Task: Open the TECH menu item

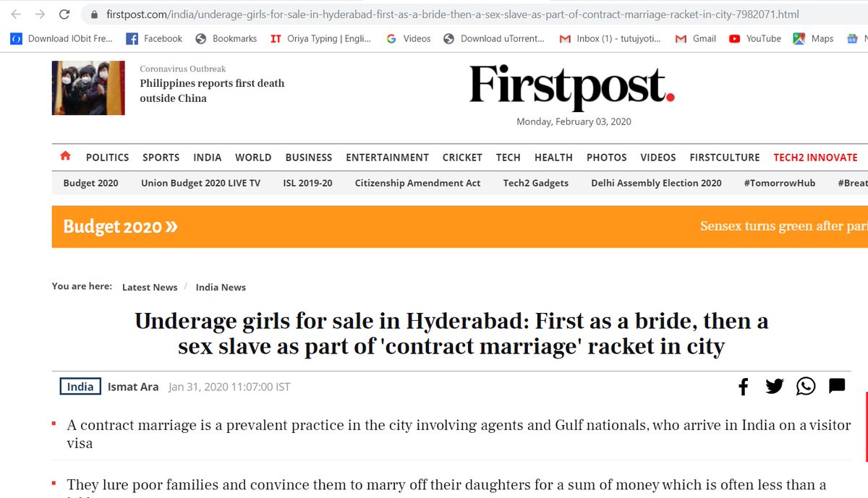Action: (508, 158)
